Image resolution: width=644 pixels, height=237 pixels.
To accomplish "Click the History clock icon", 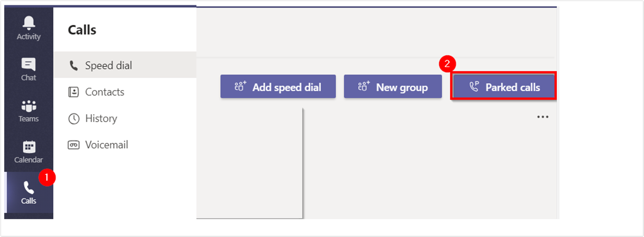I will [x=74, y=118].
